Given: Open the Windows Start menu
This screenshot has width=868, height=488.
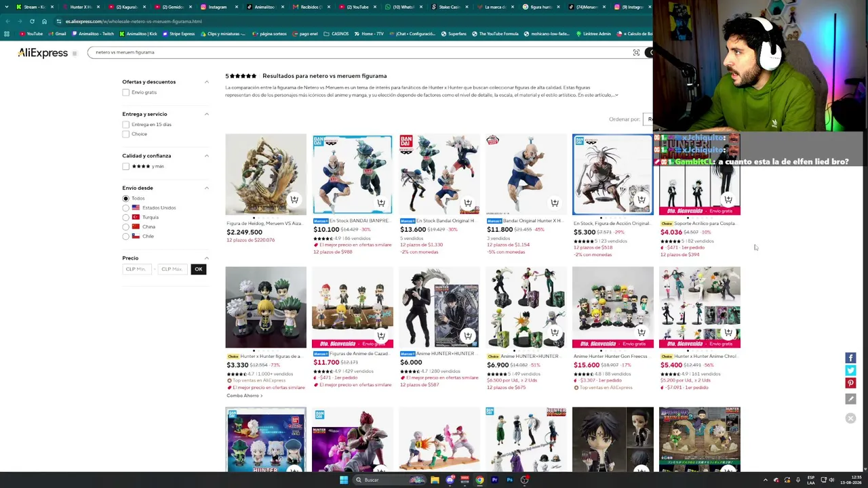Looking at the screenshot, I should [344, 480].
